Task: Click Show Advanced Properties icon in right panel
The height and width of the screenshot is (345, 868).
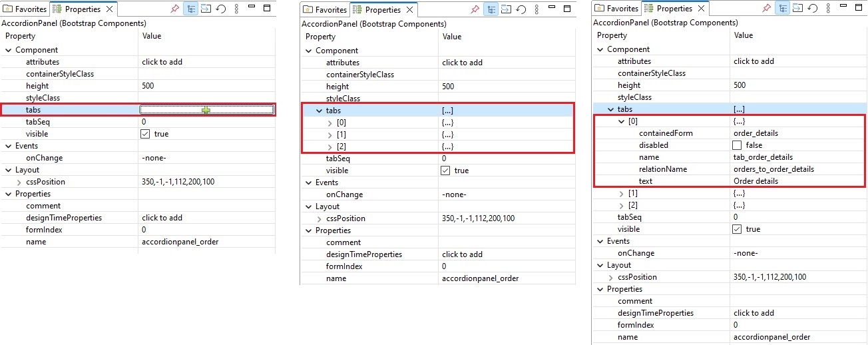Action: click(x=797, y=8)
